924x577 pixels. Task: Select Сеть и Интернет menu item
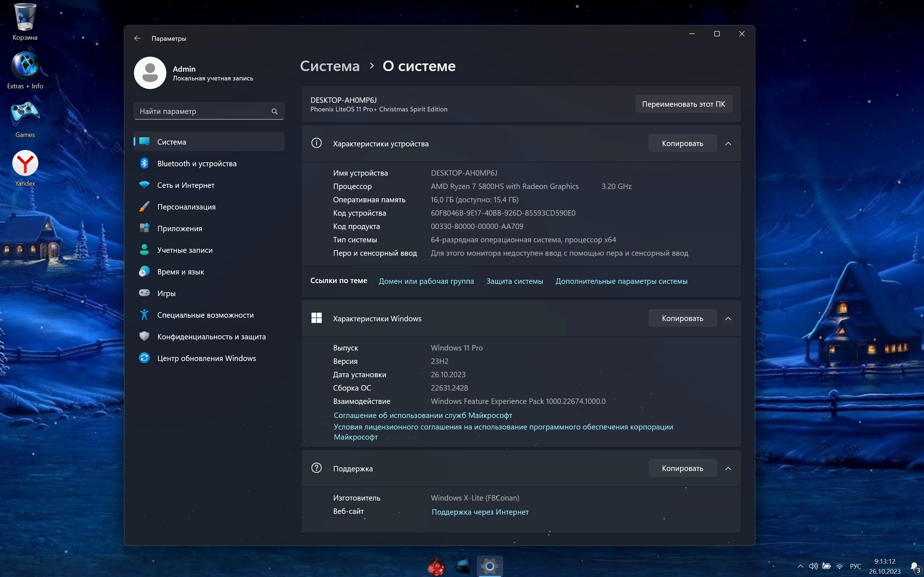pyautogui.click(x=186, y=185)
